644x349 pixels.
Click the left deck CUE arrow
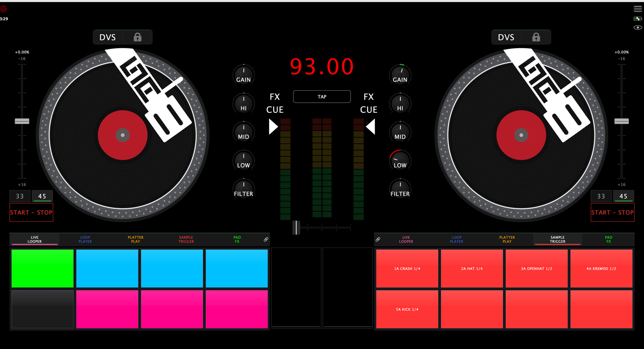(273, 127)
